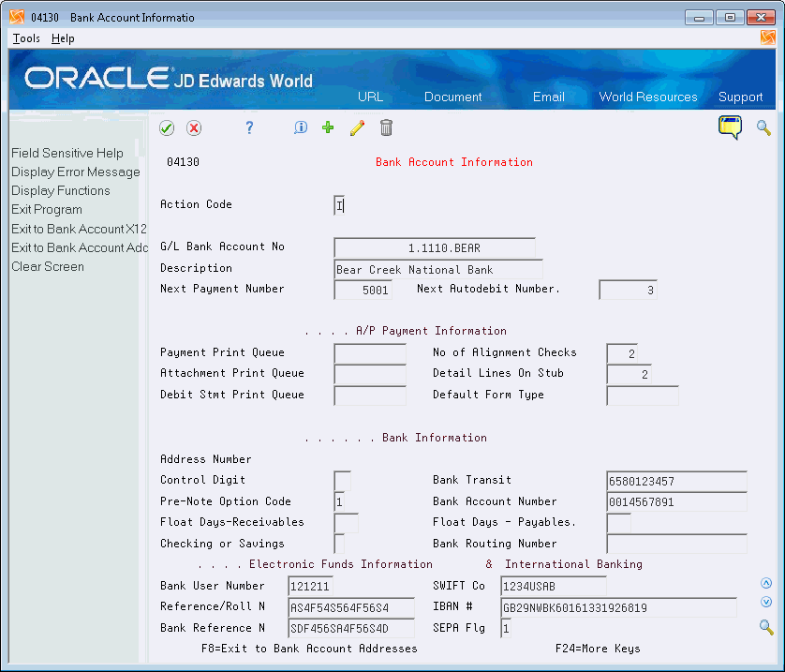Click the Checking or Savings field
The width and height of the screenshot is (785, 672).
point(339,545)
